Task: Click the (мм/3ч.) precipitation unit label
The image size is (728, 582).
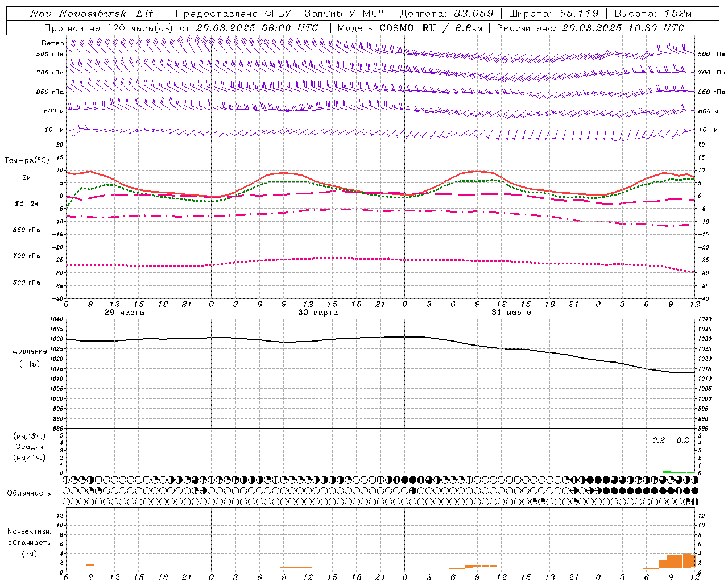Action: (30, 436)
